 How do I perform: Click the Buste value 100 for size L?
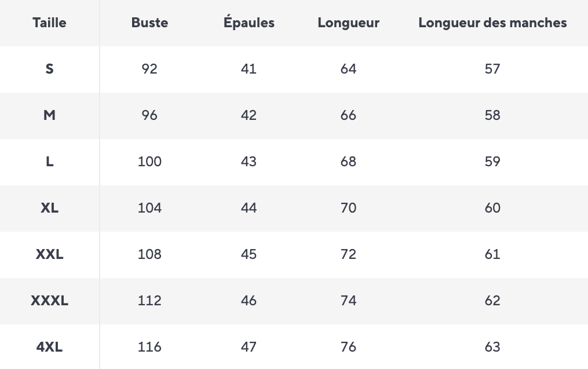[149, 162]
